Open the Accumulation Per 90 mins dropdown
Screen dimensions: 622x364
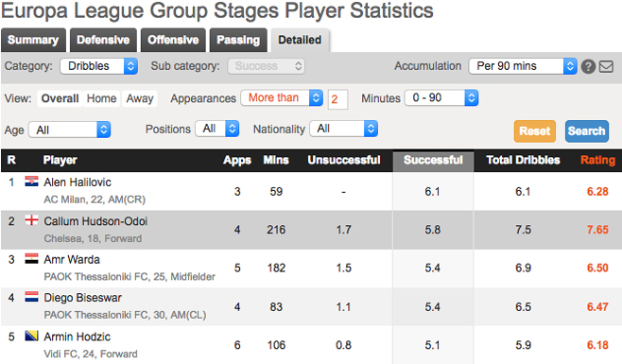pos(523,66)
